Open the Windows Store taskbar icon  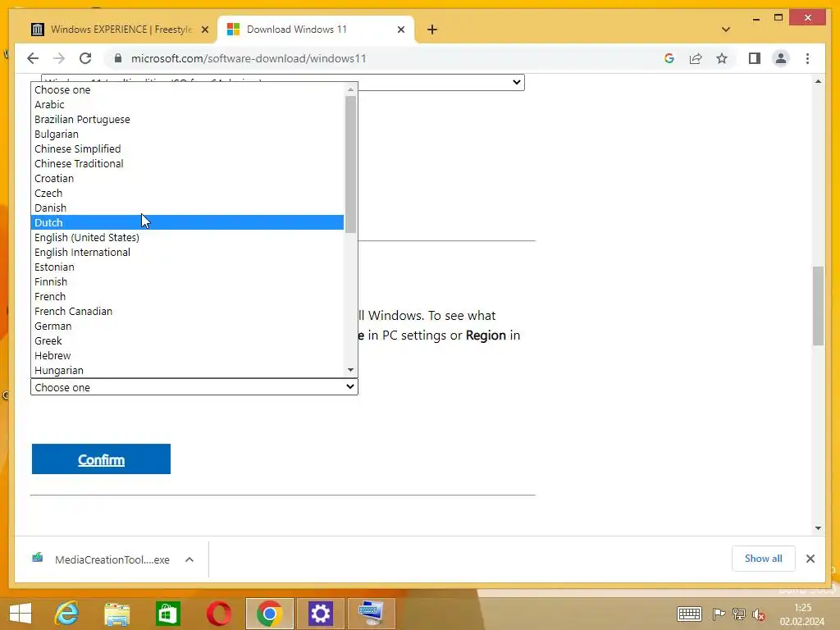point(167,614)
